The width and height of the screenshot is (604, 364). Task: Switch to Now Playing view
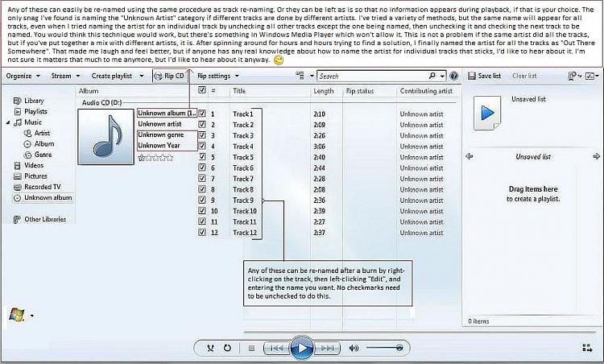click(x=587, y=348)
